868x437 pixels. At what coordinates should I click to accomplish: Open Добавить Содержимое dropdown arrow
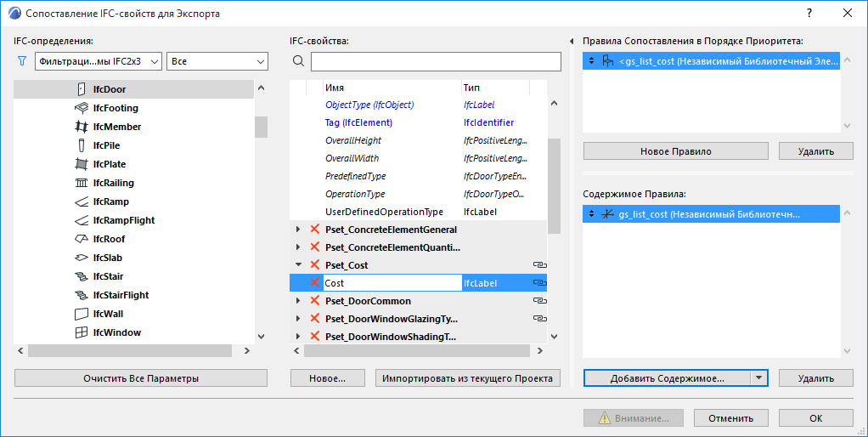(759, 378)
